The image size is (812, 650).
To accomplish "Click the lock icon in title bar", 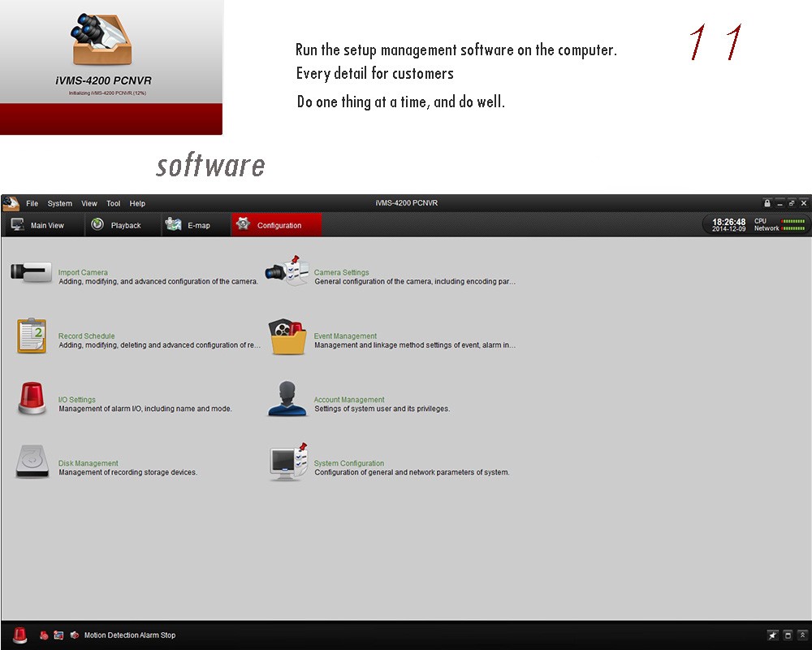I will [767, 203].
